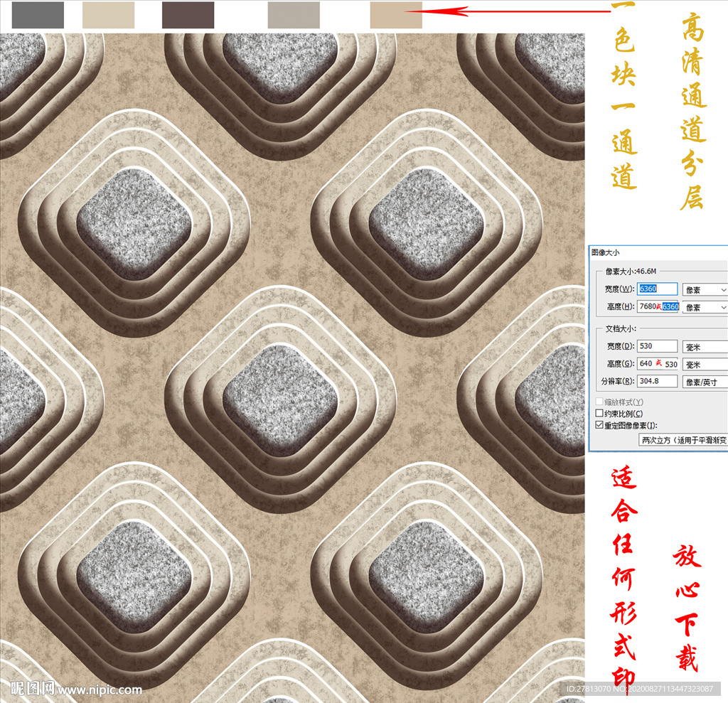Viewport: 728px width, 703px height.
Task: Pick the dark gray color swatch
Action: tap(38, 15)
